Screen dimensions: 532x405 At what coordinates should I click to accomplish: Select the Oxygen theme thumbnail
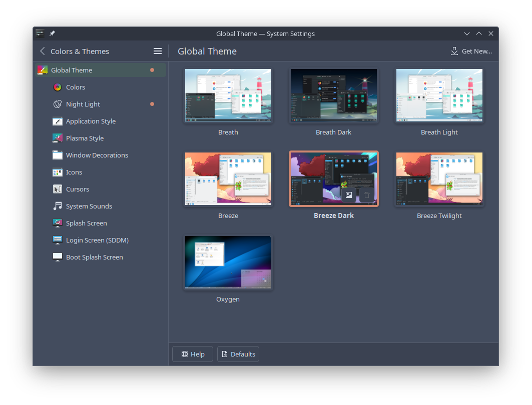click(x=228, y=262)
